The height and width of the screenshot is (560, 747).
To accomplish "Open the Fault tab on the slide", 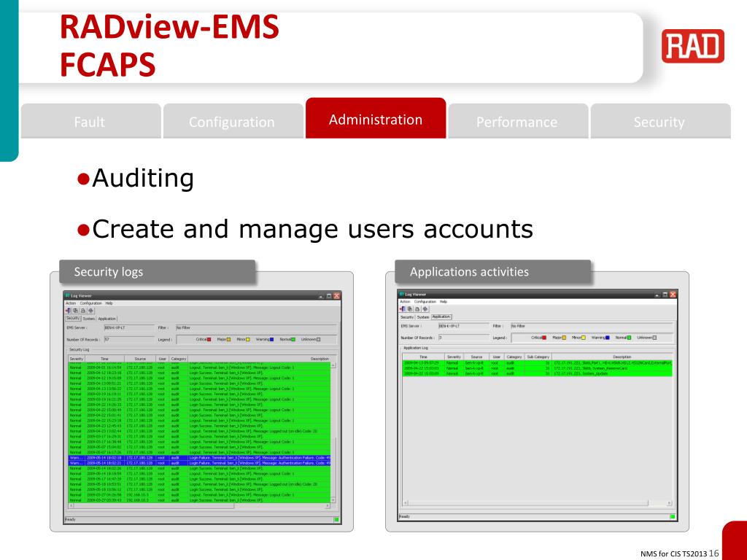I will pyautogui.click(x=90, y=121).
